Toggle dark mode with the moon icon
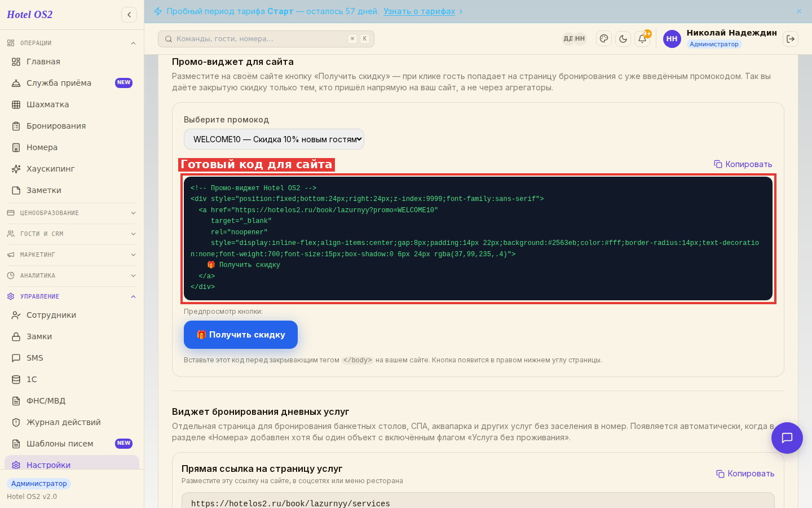This screenshot has height=508, width=812. click(623, 38)
